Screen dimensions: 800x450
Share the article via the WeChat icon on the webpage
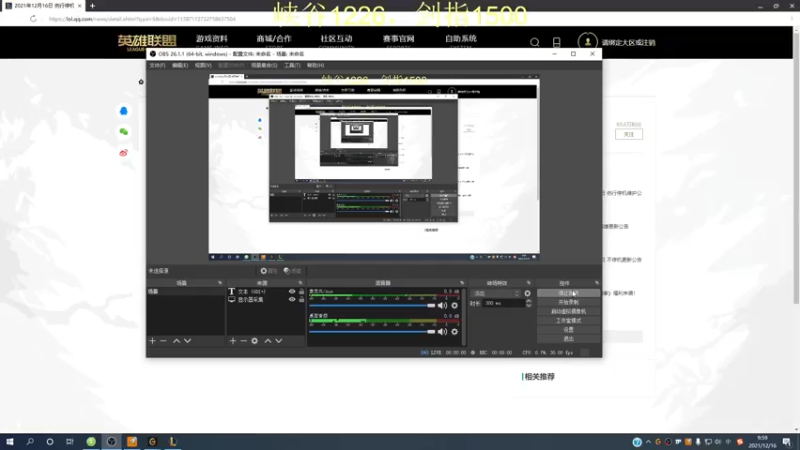pyautogui.click(x=123, y=132)
